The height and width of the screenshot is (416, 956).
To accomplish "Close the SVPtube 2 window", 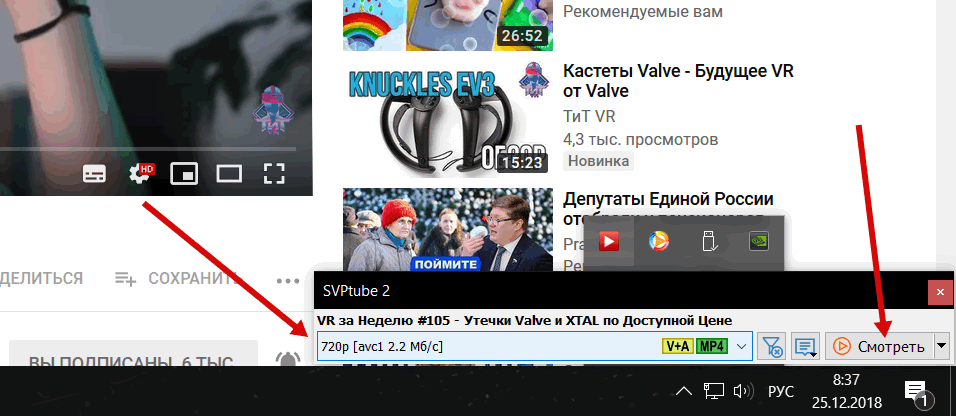I will click(x=939, y=292).
